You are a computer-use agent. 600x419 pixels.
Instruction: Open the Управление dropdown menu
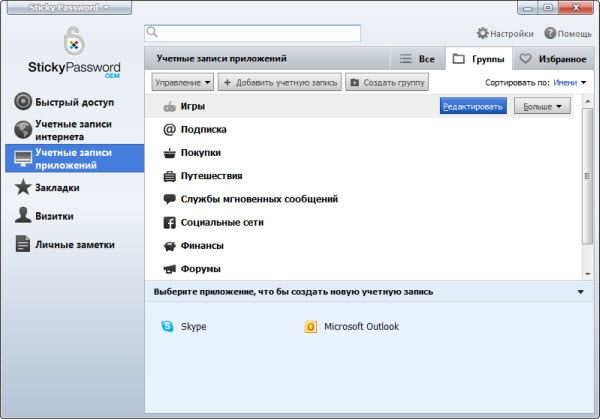[x=183, y=82]
